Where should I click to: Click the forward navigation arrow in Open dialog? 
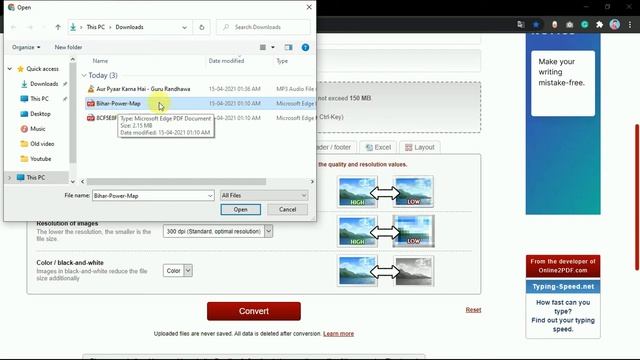pyautogui.click(x=29, y=27)
